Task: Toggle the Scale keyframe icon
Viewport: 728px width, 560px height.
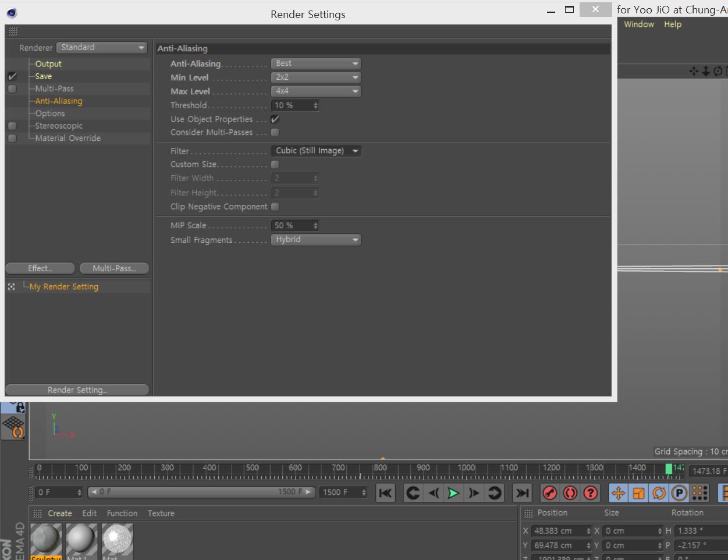Action: 638,493
